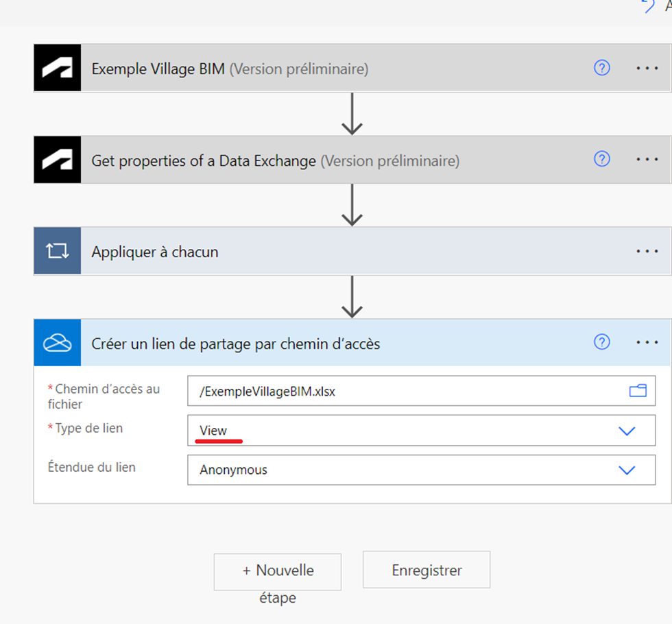
Task: Expand the Exemple Village BIM trigger header
Action: [x=352, y=68]
